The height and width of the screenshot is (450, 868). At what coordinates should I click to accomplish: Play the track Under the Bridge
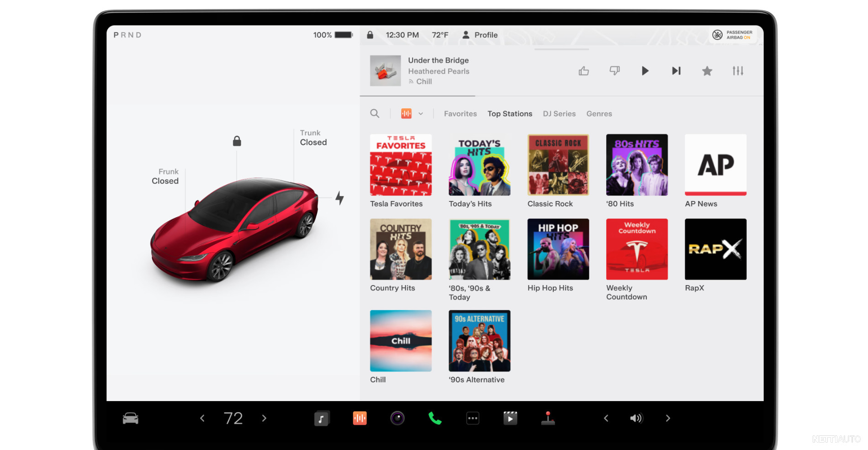(x=645, y=71)
